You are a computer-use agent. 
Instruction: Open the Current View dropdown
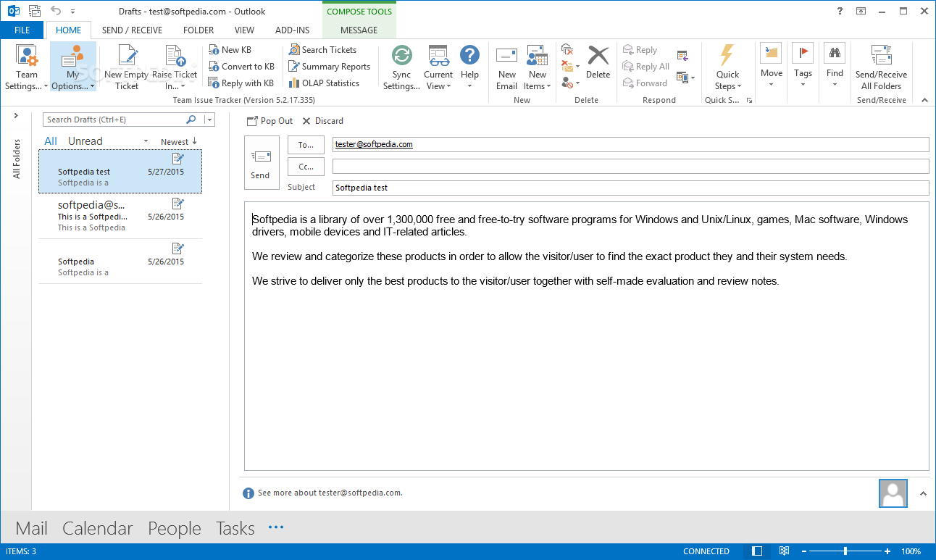point(438,67)
